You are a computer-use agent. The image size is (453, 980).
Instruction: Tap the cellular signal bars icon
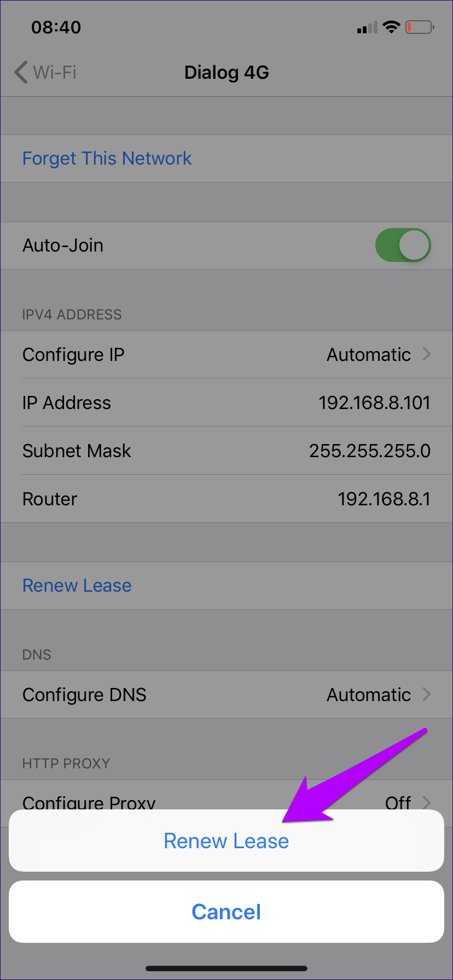pyautogui.click(x=367, y=27)
